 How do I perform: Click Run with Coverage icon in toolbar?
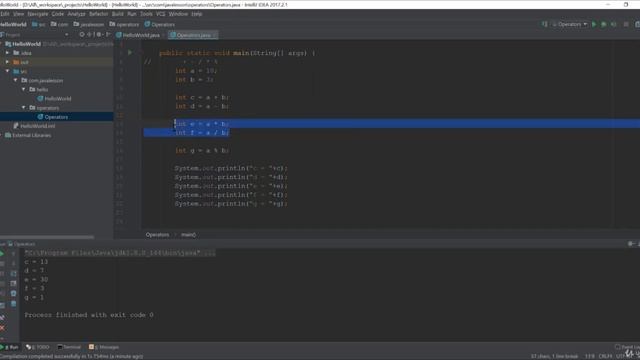pyautogui.click(x=613, y=24)
